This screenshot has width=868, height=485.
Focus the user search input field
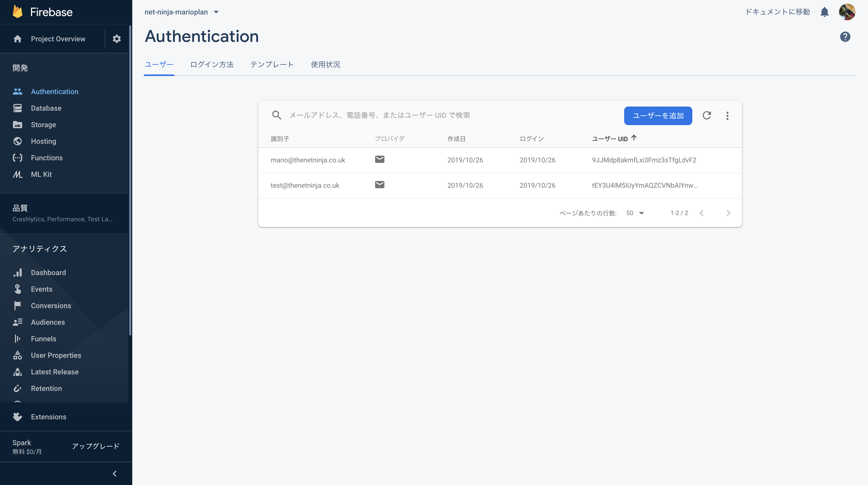tap(452, 115)
